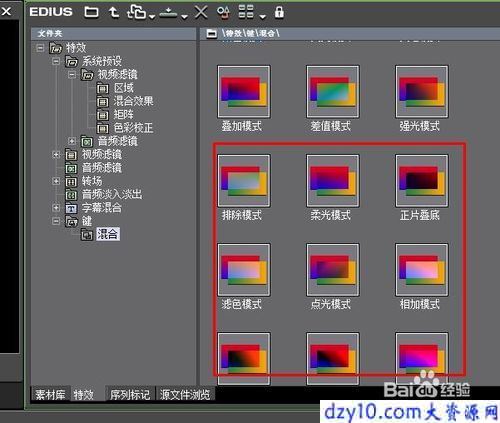Select 音频淡入淡出 tree item
Viewport: 500px width, 423px height.
tap(112, 194)
